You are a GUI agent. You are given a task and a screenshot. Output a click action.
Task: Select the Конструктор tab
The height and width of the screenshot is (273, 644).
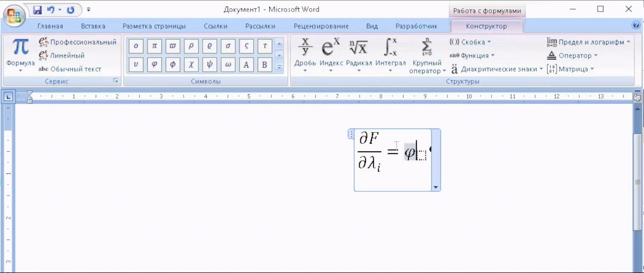coord(486,26)
